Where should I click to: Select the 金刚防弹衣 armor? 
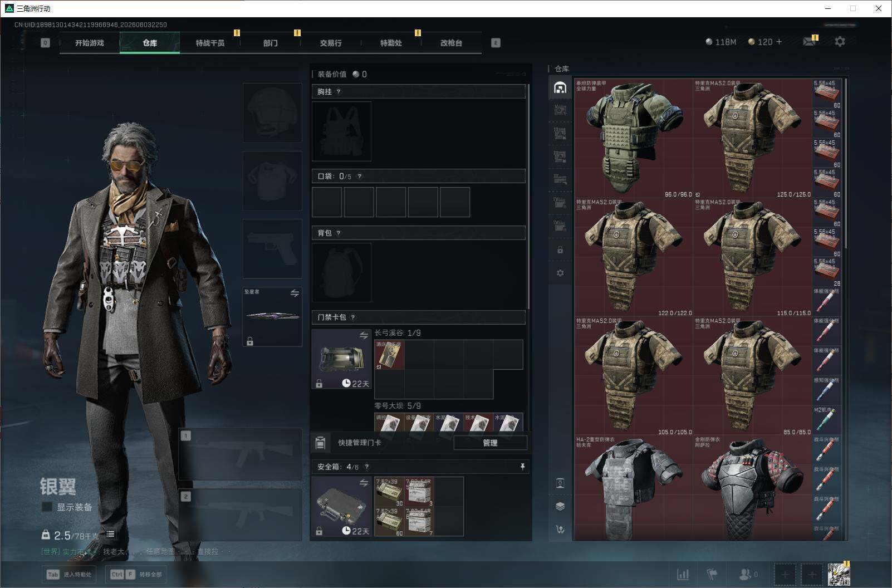point(752,488)
